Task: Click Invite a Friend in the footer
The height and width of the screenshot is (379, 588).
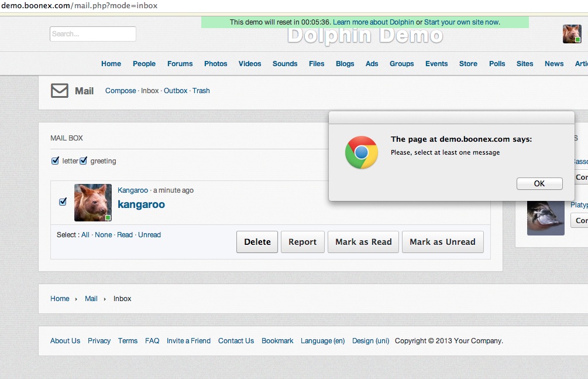Action: 188,341
